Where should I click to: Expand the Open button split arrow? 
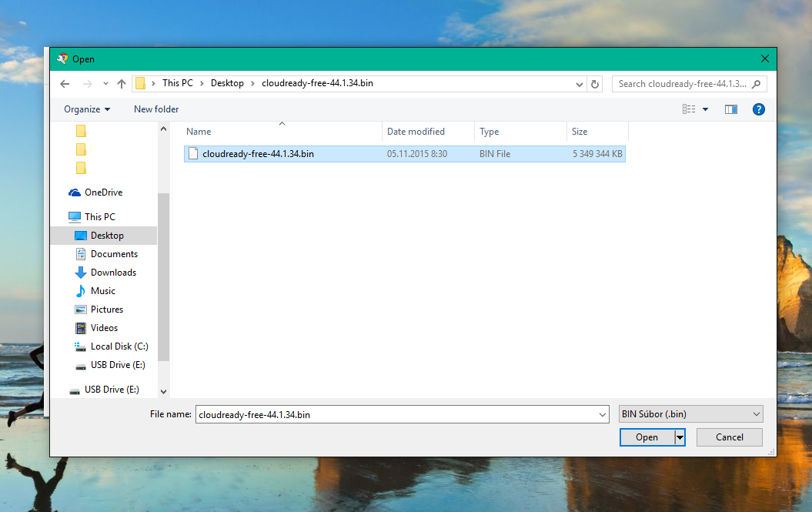point(680,437)
